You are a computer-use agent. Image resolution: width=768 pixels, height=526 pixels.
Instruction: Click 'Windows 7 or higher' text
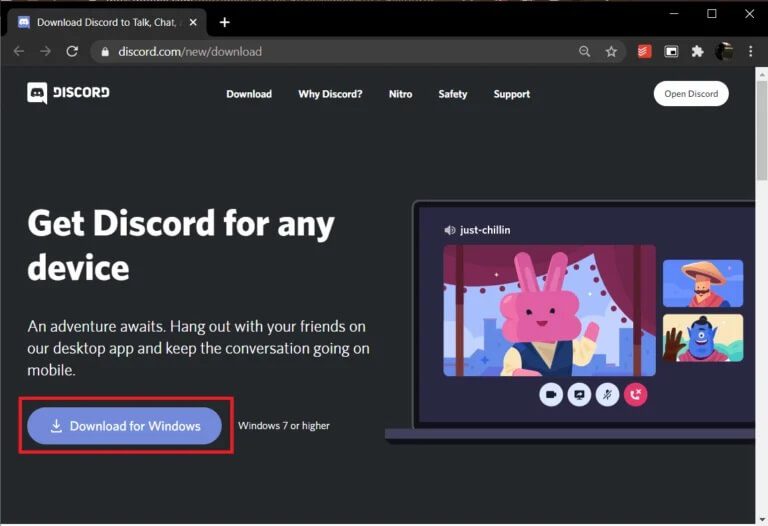point(284,426)
